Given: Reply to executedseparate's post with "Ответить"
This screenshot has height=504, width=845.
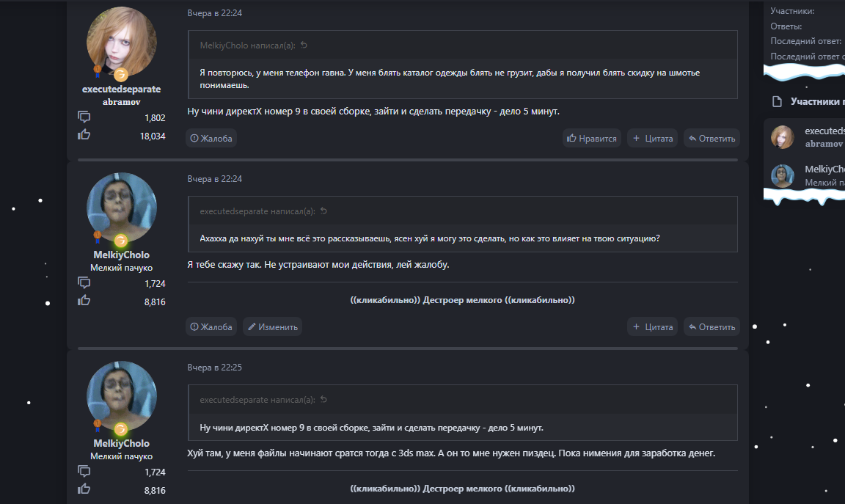Looking at the screenshot, I should [x=711, y=138].
